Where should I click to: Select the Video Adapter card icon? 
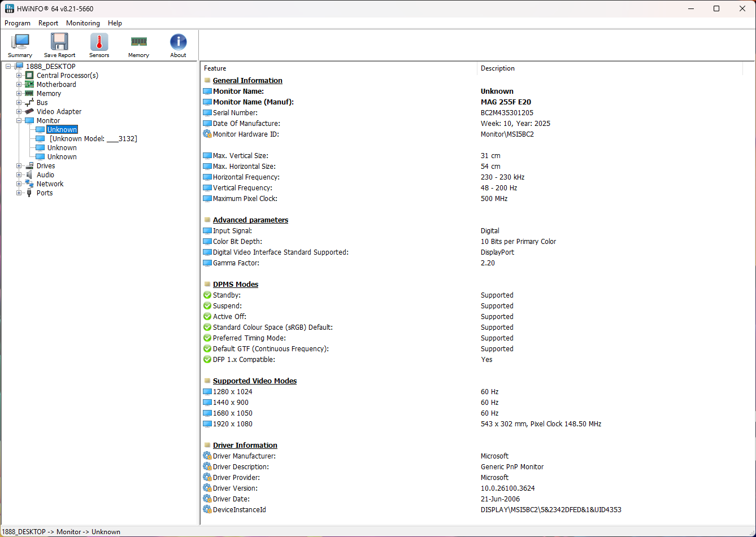point(29,112)
